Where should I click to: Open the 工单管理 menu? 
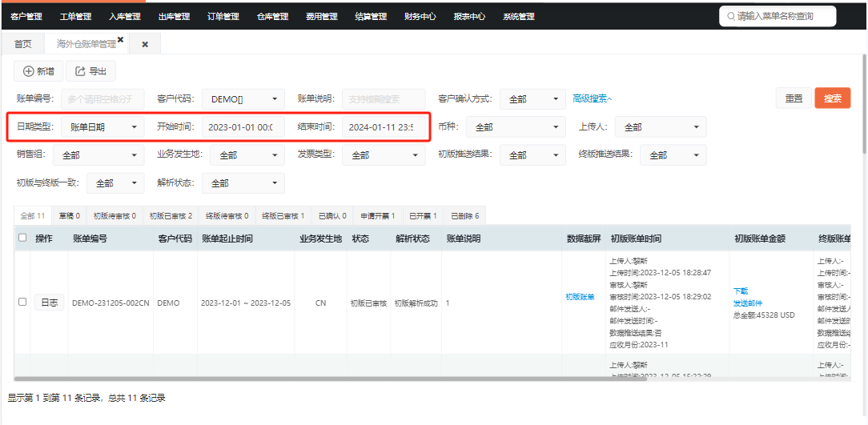(x=75, y=17)
